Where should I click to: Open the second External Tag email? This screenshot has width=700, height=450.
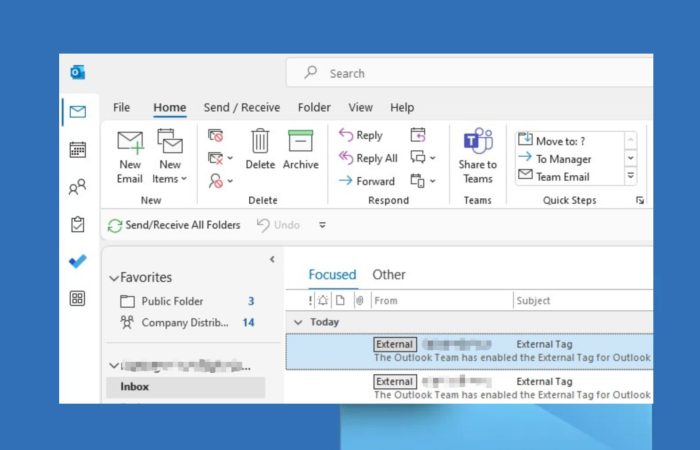tap(469, 388)
